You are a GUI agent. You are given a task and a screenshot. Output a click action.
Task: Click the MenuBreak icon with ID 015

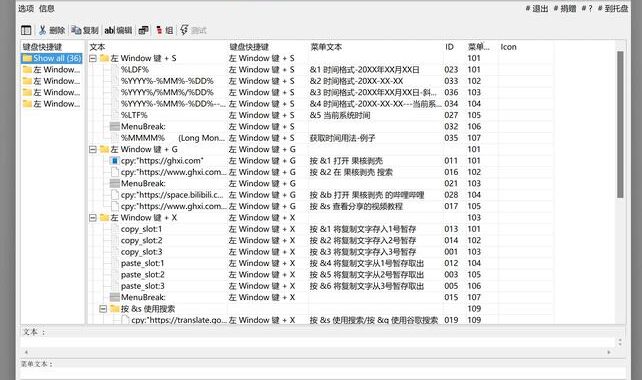[x=115, y=297]
